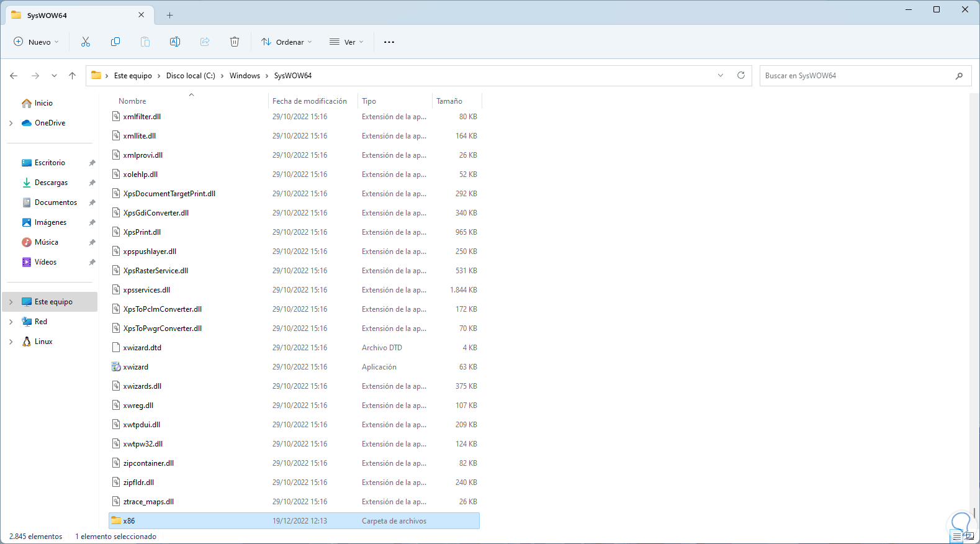Select the file xolehlp.dll

(x=140, y=174)
